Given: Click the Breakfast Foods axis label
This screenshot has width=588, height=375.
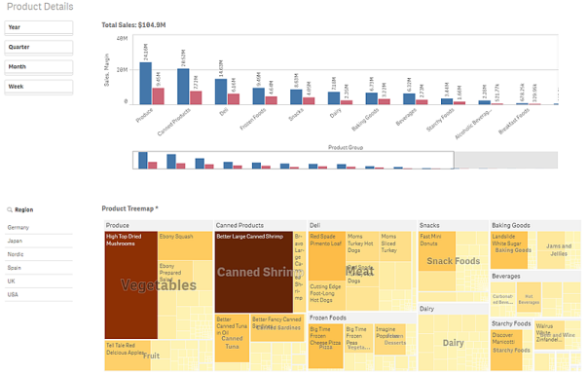Looking at the screenshot, I should (x=514, y=121).
